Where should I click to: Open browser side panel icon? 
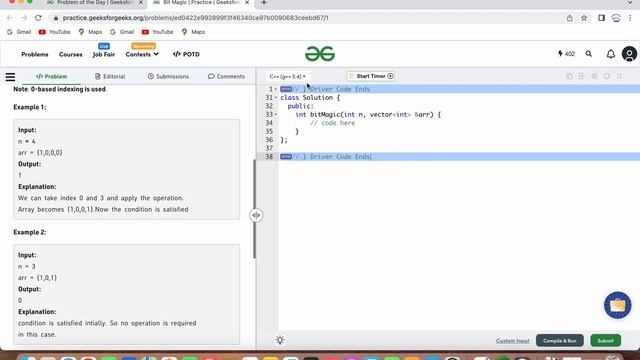[x=601, y=18]
